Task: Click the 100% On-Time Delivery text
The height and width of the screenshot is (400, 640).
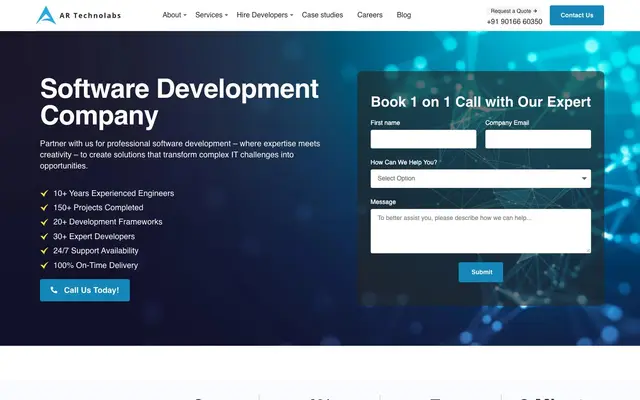Action: (x=96, y=265)
